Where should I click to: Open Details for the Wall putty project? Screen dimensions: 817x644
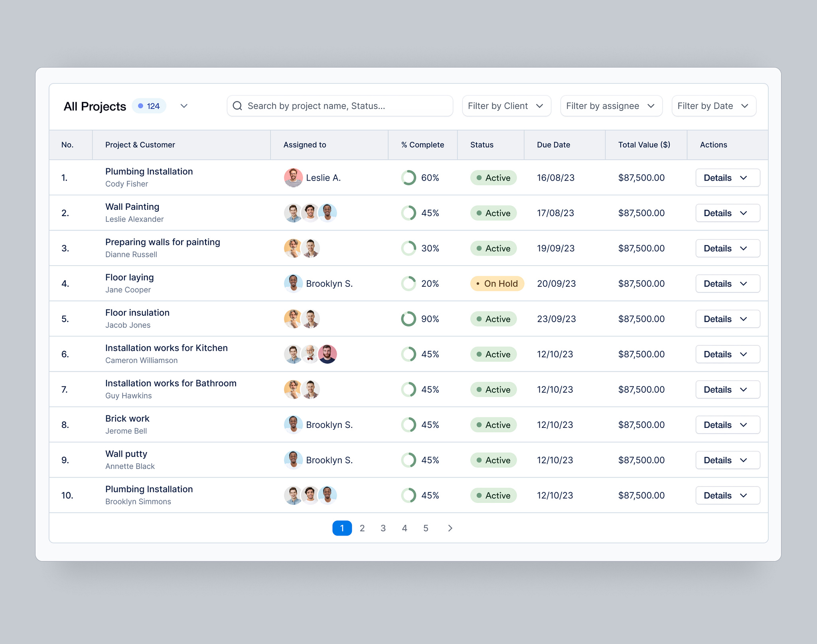[x=727, y=460]
